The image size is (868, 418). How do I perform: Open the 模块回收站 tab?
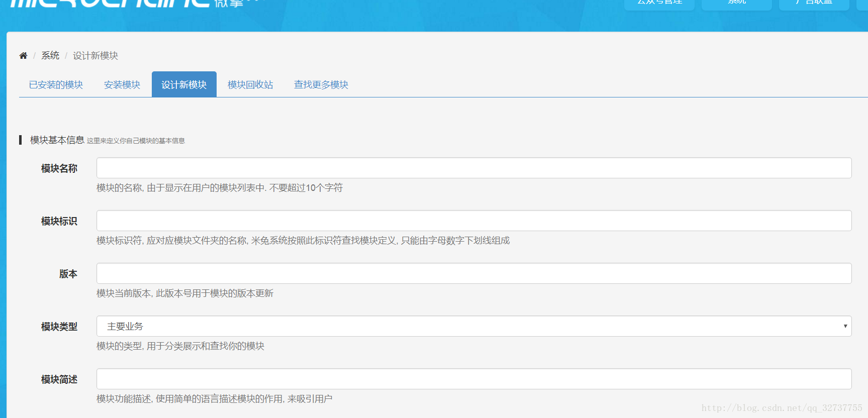250,84
